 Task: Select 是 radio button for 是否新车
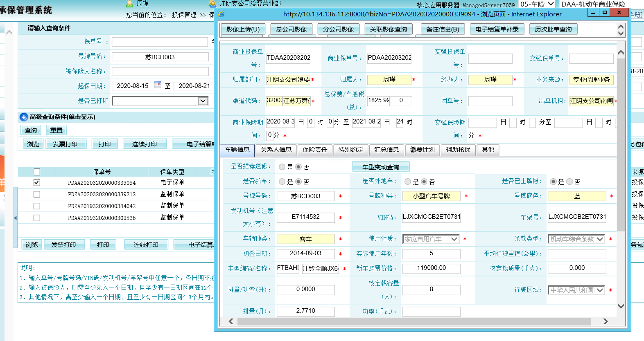point(282,182)
